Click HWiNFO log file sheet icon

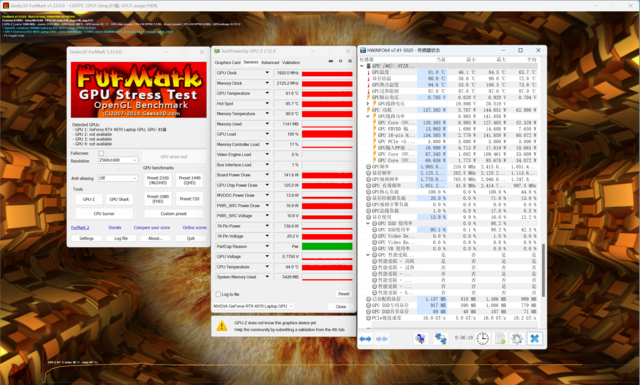[500, 338]
